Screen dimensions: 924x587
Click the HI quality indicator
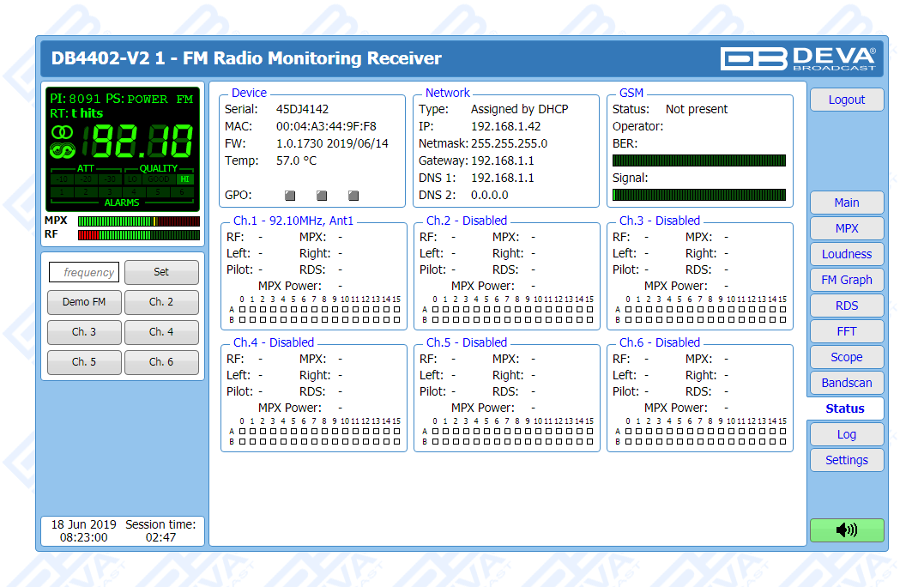pyautogui.click(x=184, y=179)
